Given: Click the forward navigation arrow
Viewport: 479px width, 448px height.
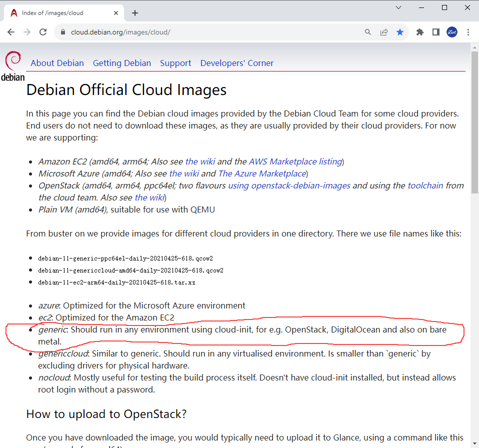Looking at the screenshot, I should (27, 32).
